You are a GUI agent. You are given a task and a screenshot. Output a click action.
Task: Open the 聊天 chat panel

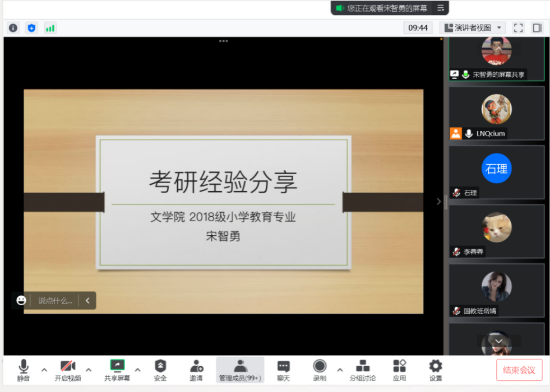click(x=283, y=370)
